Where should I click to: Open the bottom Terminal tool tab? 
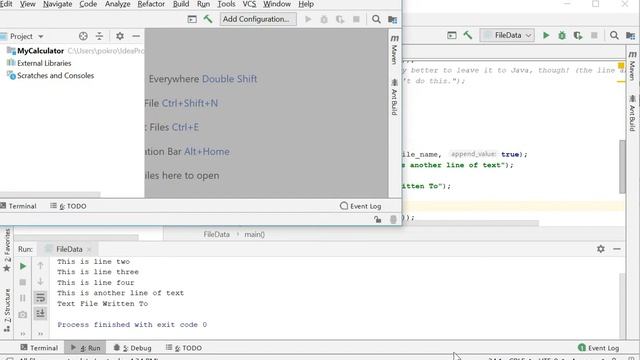click(x=39, y=348)
